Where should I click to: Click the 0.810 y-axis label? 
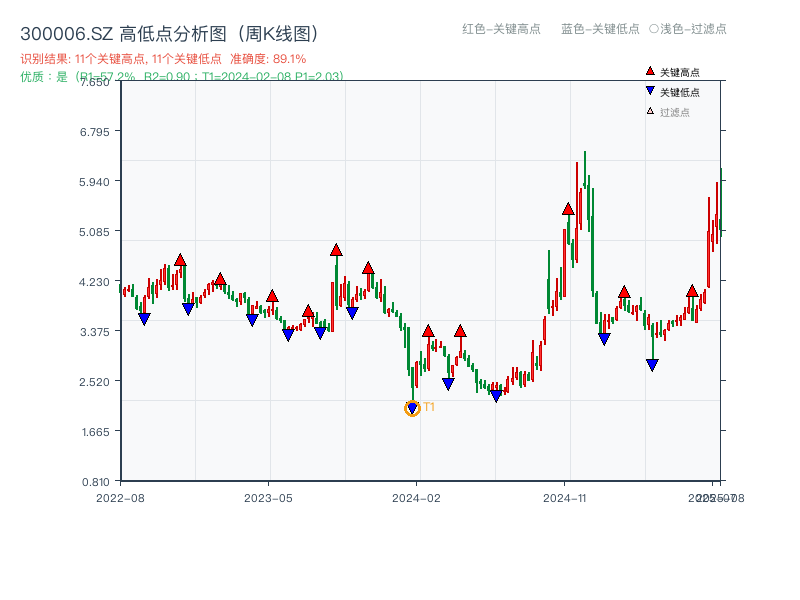point(95,482)
